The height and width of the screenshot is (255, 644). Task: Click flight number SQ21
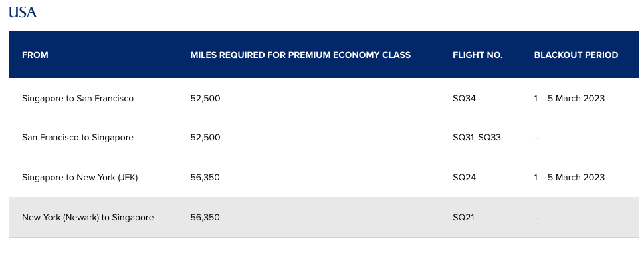click(x=463, y=217)
